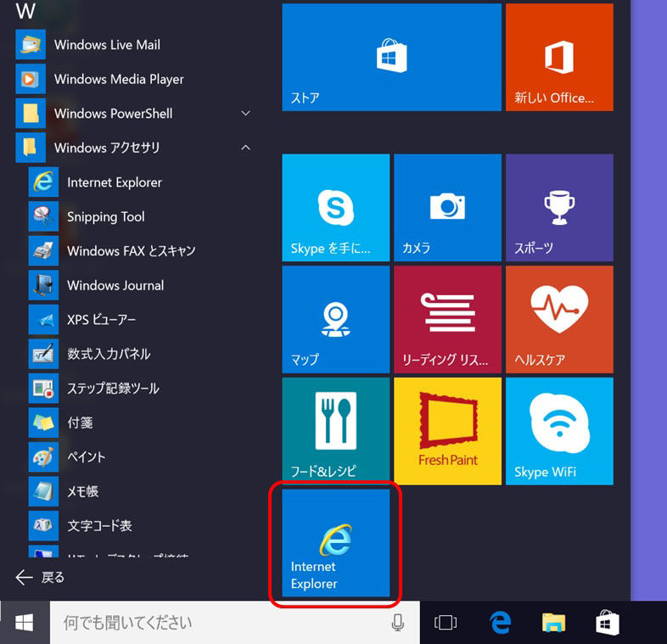Open the フード&レシピ tile

click(336, 431)
